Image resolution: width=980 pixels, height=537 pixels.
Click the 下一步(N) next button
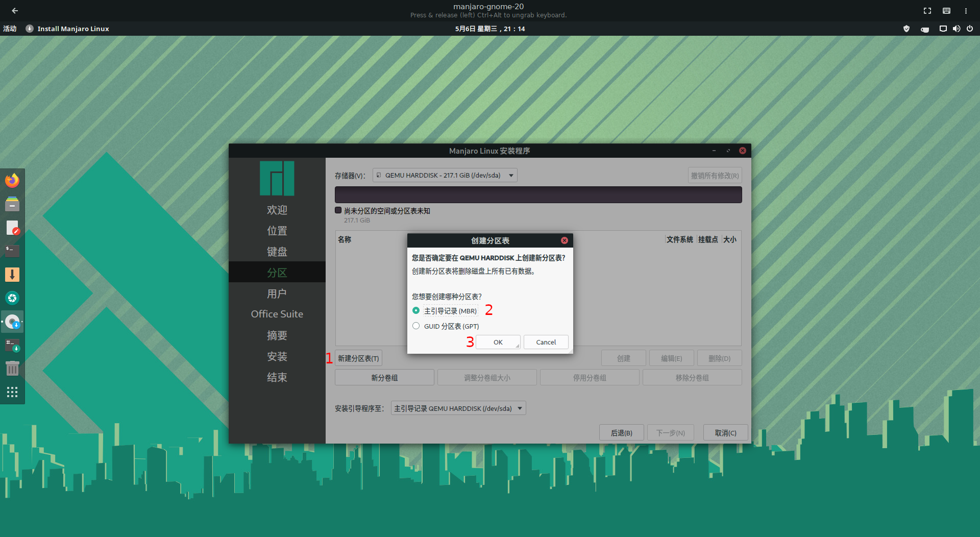(x=671, y=433)
